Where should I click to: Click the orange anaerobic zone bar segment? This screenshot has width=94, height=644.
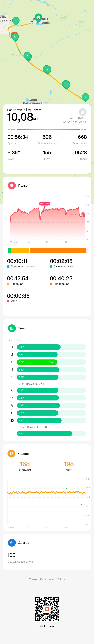coord(58,250)
